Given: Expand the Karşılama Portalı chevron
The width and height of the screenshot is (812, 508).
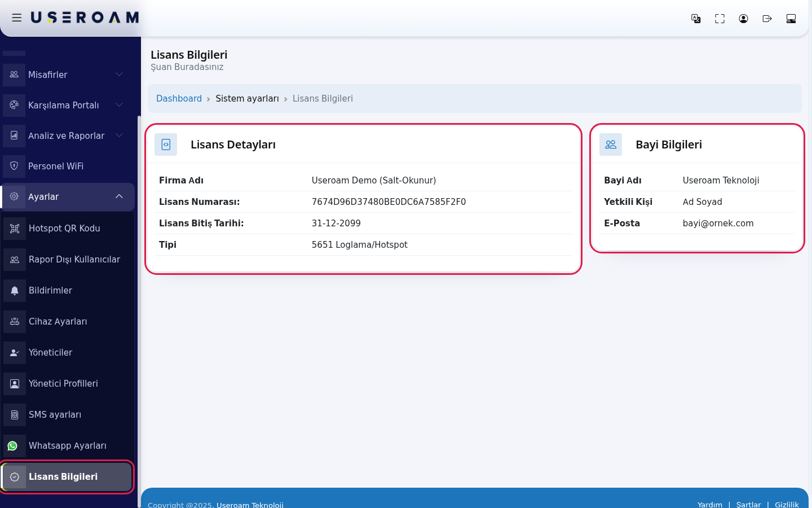Looking at the screenshot, I should click(119, 105).
